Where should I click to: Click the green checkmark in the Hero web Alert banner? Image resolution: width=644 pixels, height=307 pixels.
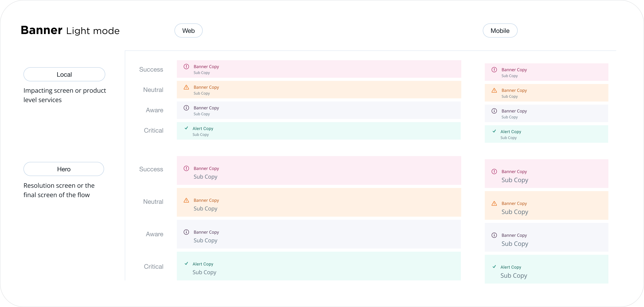(x=186, y=264)
